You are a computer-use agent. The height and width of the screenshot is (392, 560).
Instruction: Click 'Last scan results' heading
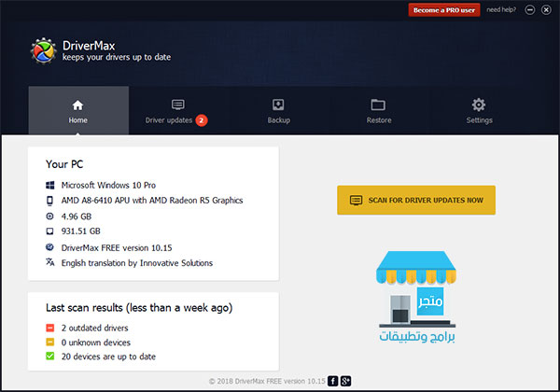[139, 308]
